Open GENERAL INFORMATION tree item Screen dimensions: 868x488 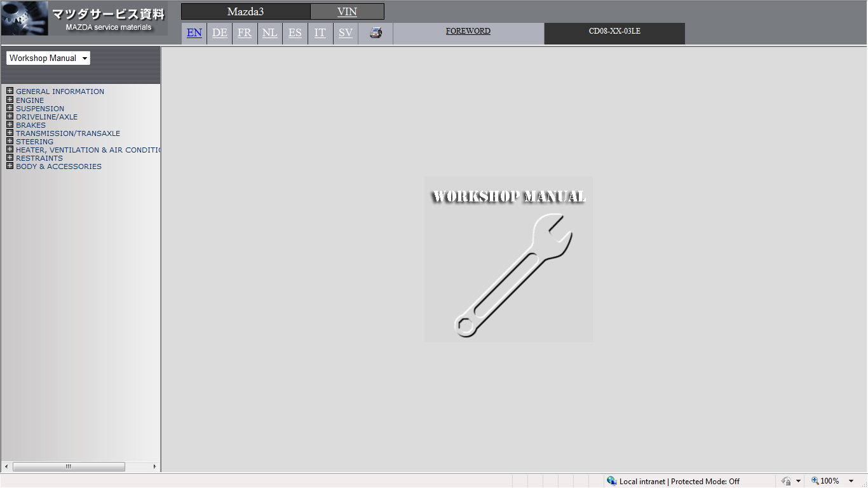tap(60, 91)
